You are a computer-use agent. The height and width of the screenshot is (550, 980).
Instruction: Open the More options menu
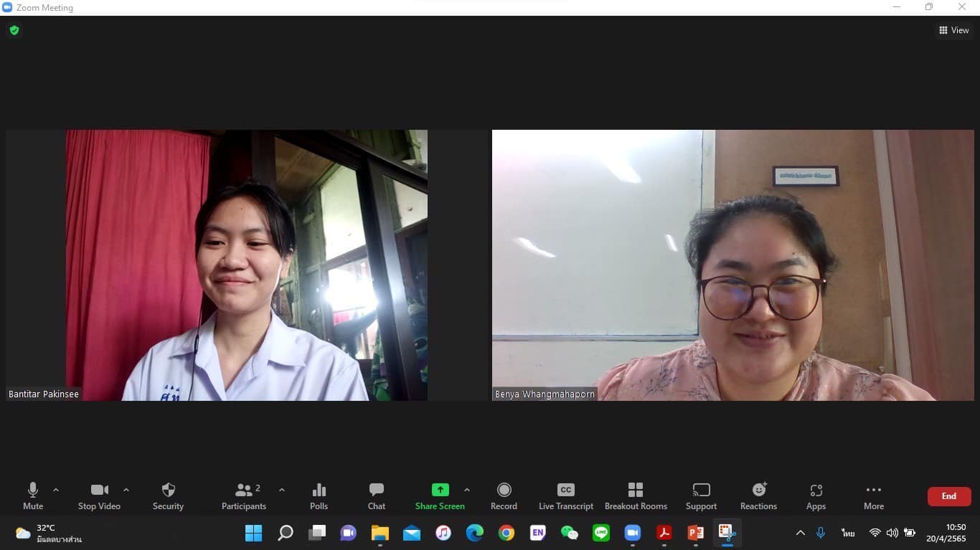click(x=873, y=496)
